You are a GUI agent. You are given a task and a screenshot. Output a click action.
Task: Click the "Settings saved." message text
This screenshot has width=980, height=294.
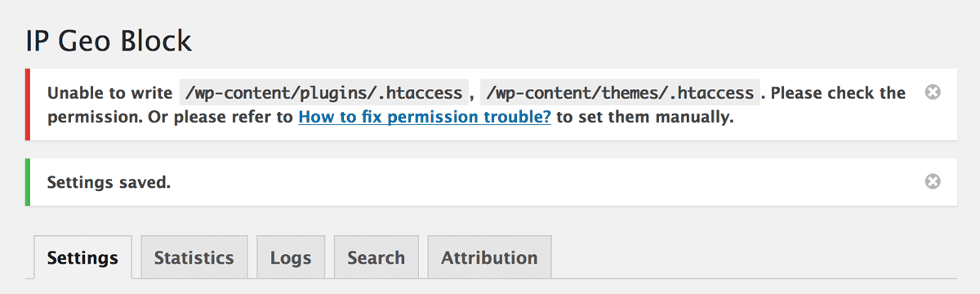(x=109, y=182)
